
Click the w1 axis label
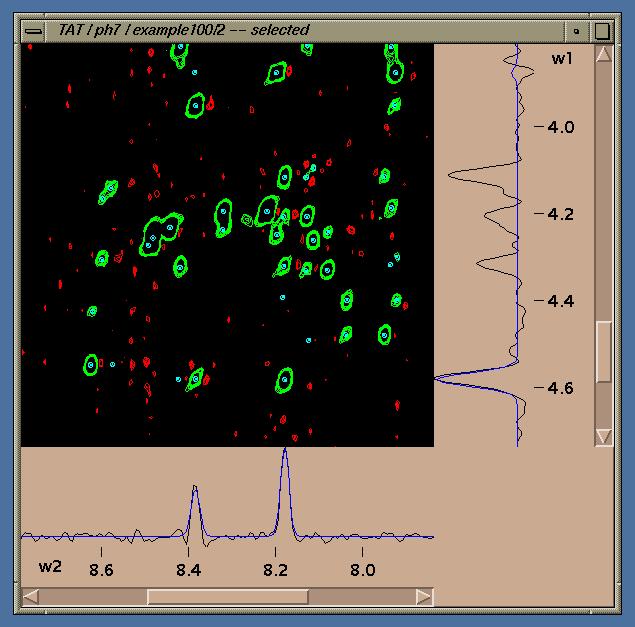(x=561, y=58)
